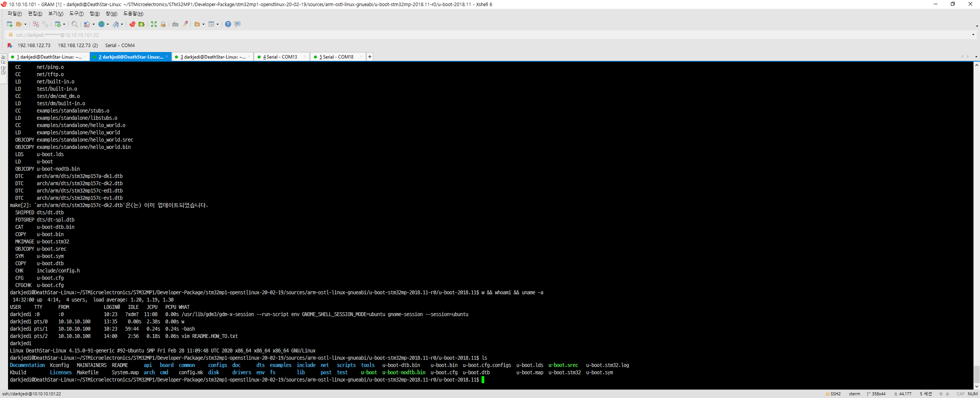Expand the color scheme dropdown arrow
Viewport: 980px width, 398px height.
tap(94, 24)
